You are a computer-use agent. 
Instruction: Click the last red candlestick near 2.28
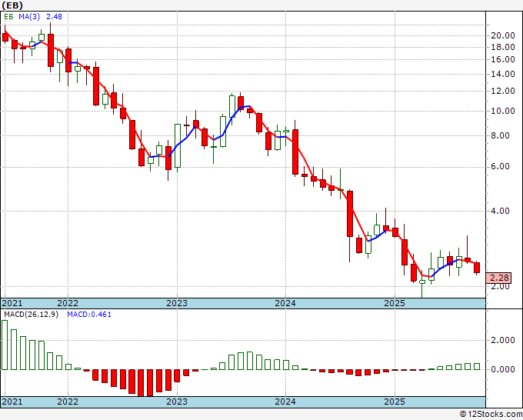[x=477, y=268]
